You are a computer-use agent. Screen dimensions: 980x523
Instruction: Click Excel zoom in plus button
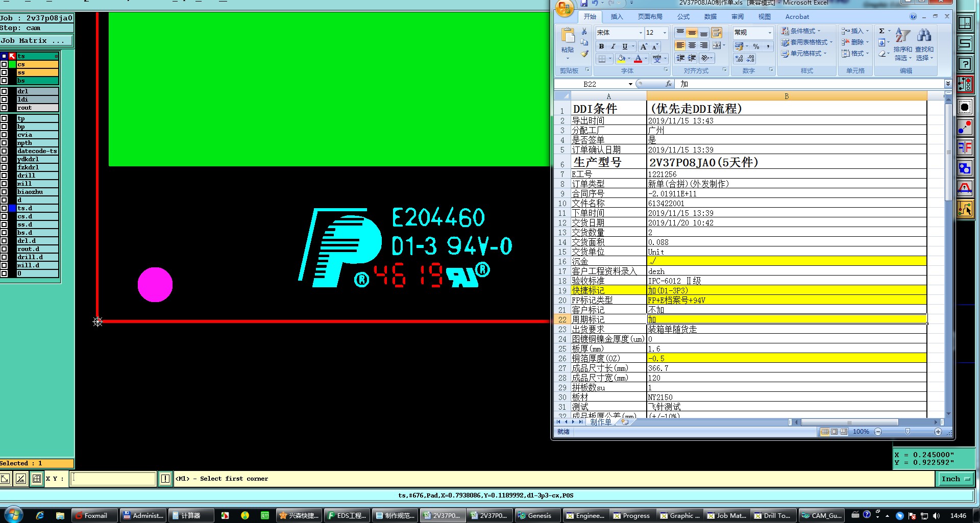[x=938, y=432]
